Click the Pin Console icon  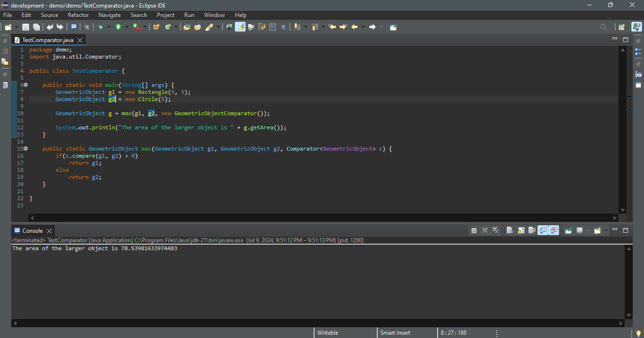tap(569, 230)
